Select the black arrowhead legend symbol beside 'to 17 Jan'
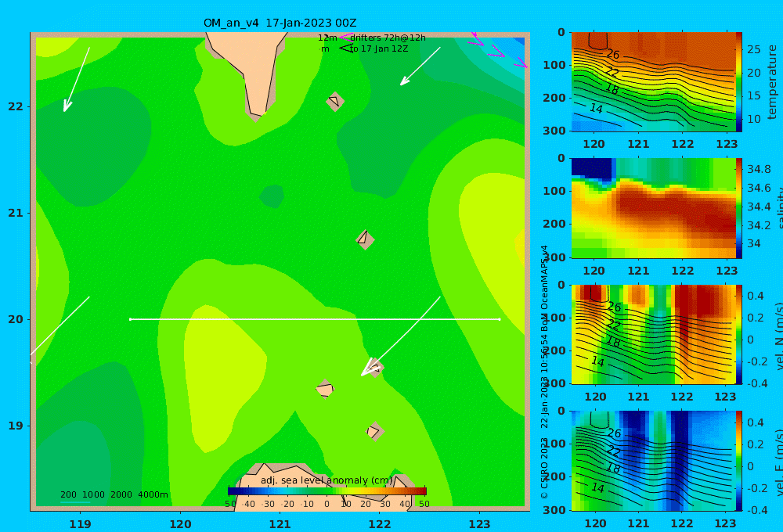783x532 pixels. click(x=345, y=49)
